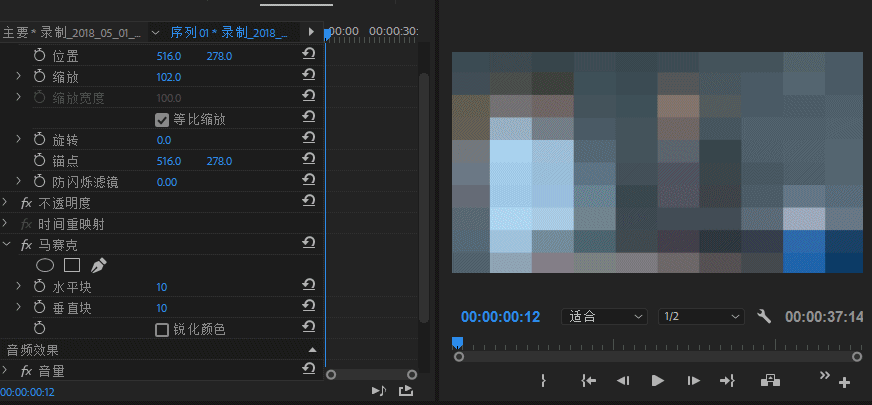The image size is (872, 405).
Task: Step forward one frame
Action: [x=693, y=380]
